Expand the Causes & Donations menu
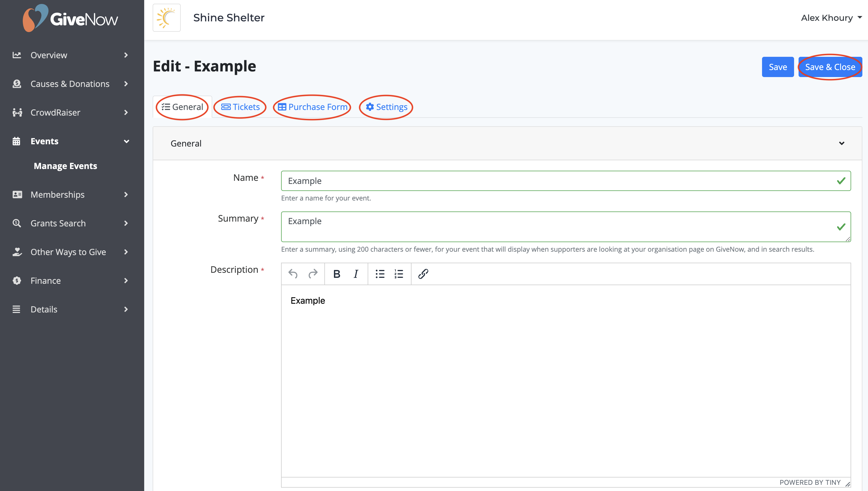Screen dimensions: 868x491 click(70, 84)
